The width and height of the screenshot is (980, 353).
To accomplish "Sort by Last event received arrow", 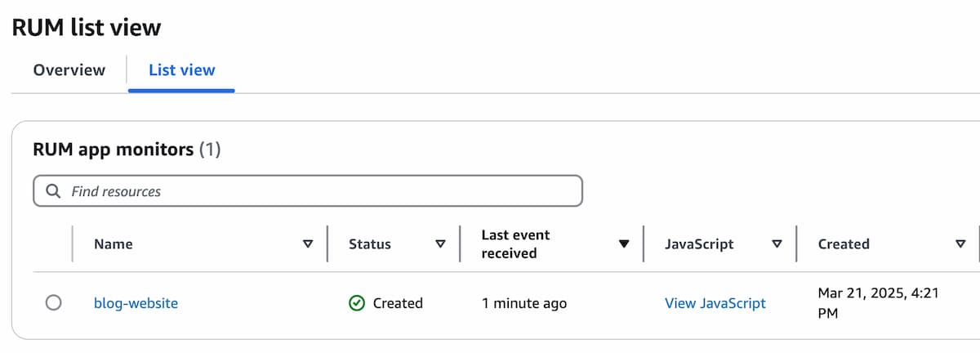I will click(624, 244).
